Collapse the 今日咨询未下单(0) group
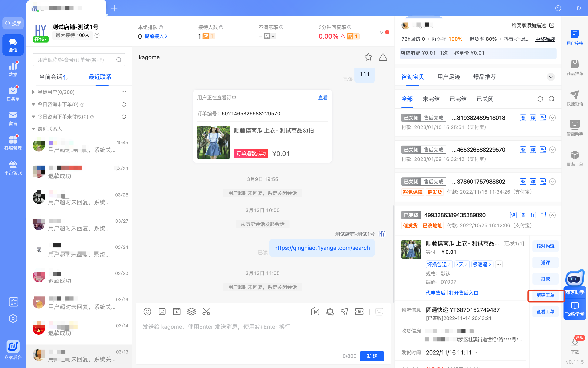Image resolution: width=588 pixels, height=368 pixels. (33, 104)
